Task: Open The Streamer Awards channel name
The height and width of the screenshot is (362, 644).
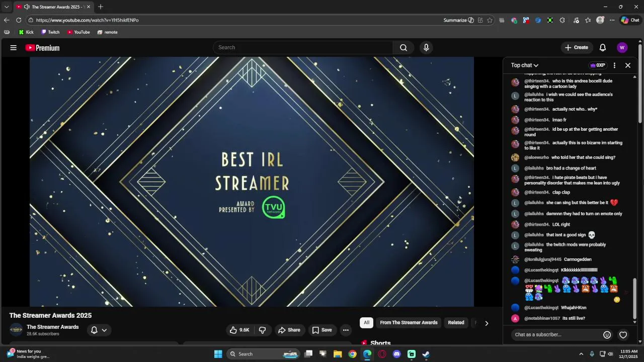Action: click(x=53, y=327)
